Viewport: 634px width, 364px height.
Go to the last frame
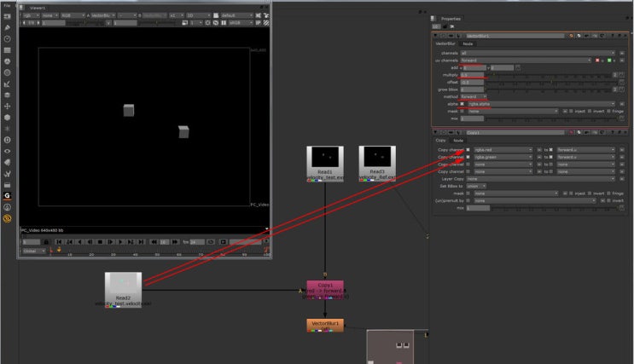coord(141,242)
